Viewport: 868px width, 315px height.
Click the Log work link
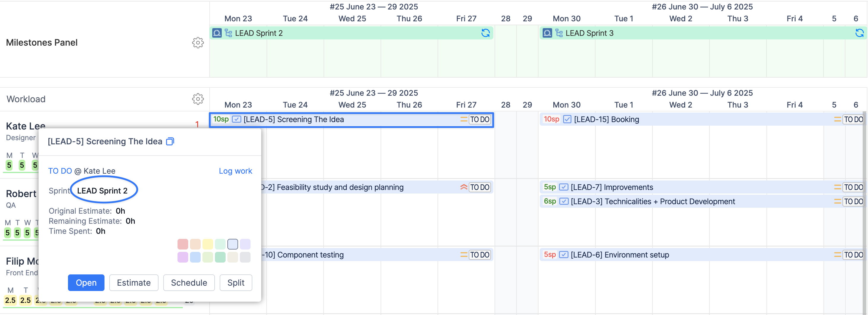235,171
